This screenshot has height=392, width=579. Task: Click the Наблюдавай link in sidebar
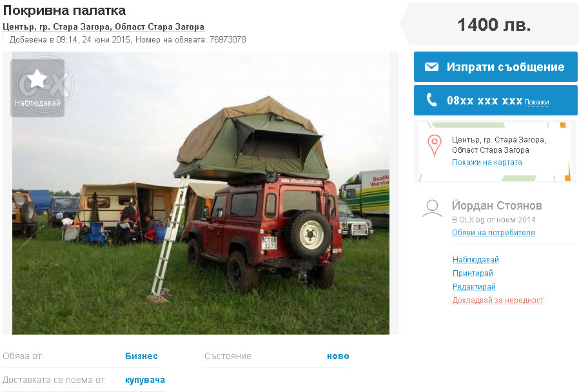click(476, 259)
